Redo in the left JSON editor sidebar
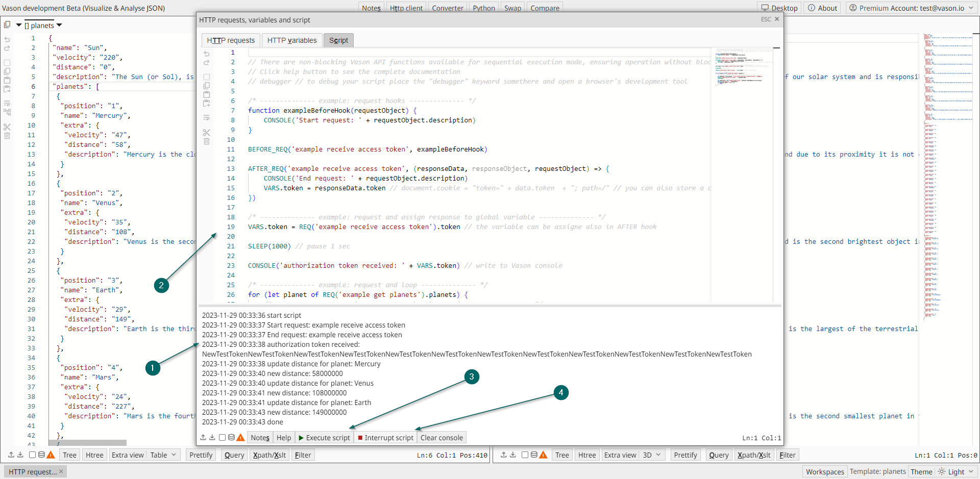This screenshot has height=479, width=980. tap(7, 48)
